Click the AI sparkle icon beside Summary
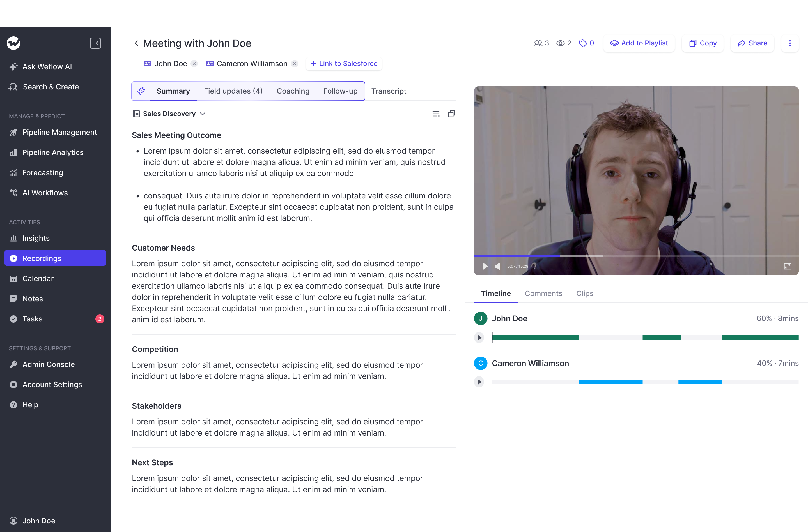 pos(141,91)
